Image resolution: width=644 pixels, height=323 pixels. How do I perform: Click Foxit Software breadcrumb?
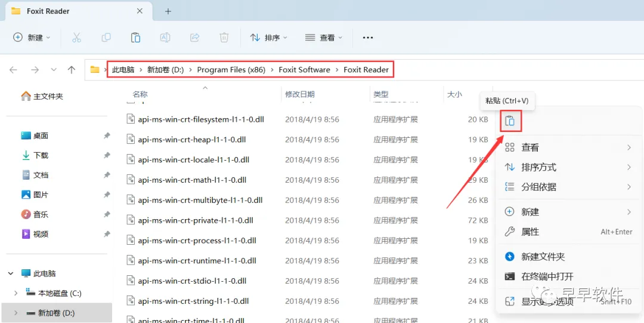click(x=304, y=70)
